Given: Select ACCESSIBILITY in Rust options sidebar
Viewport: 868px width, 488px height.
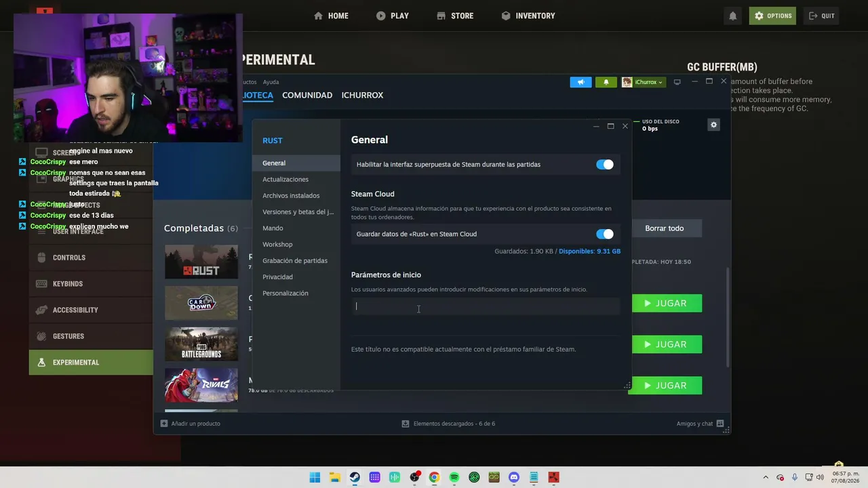Looking at the screenshot, I should (91, 310).
